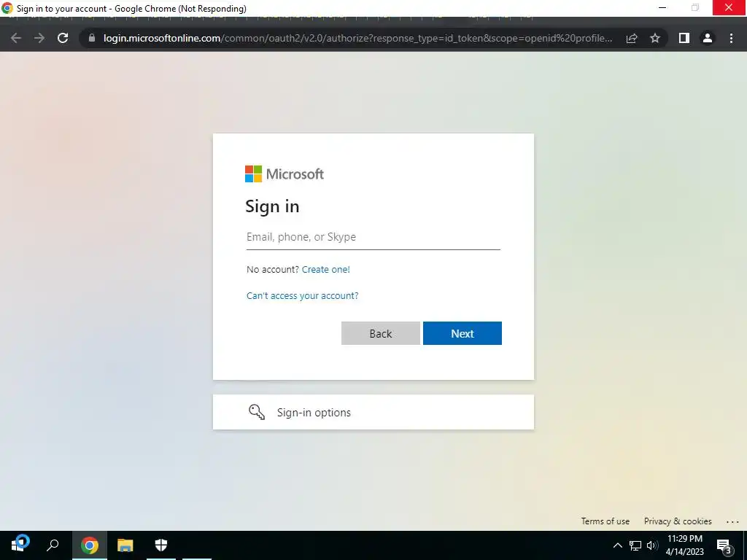The image size is (747, 560).
Task: View site info via padlock icon
Action: tap(92, 38)
